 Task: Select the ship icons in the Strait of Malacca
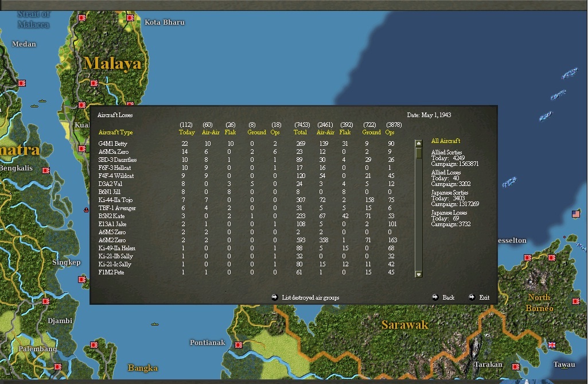(38, 103)
